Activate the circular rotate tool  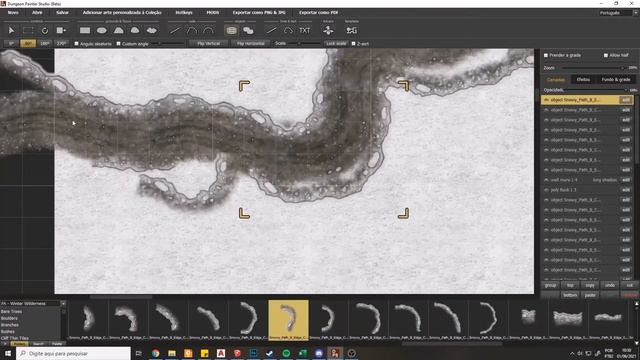tap(45, 30)
